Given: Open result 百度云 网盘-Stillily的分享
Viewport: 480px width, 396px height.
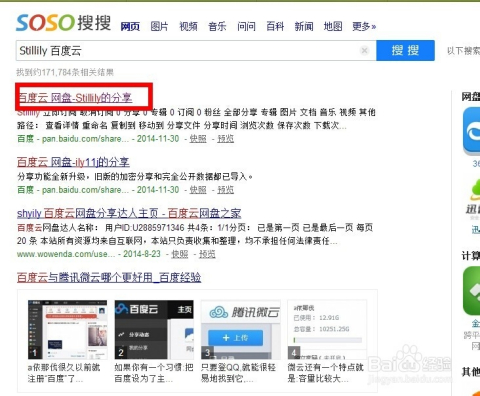Looking at the screenshot, I should pyautogui.click(x=75, y=98).
